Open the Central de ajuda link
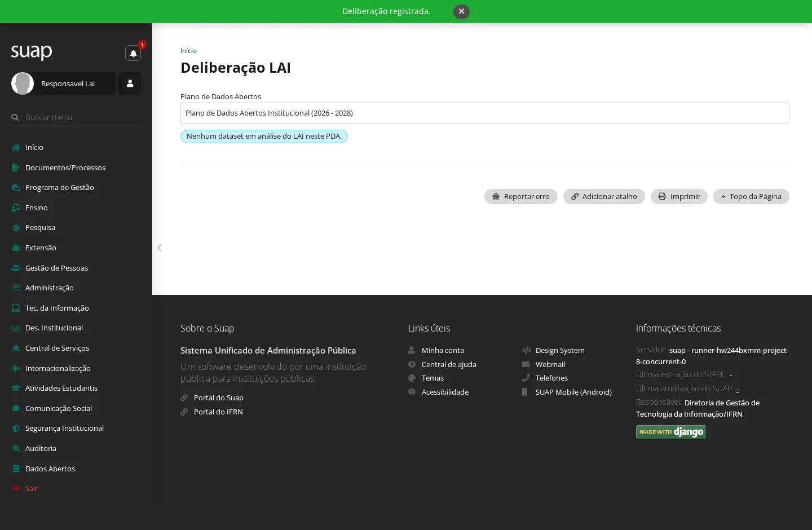 (449, 364)
